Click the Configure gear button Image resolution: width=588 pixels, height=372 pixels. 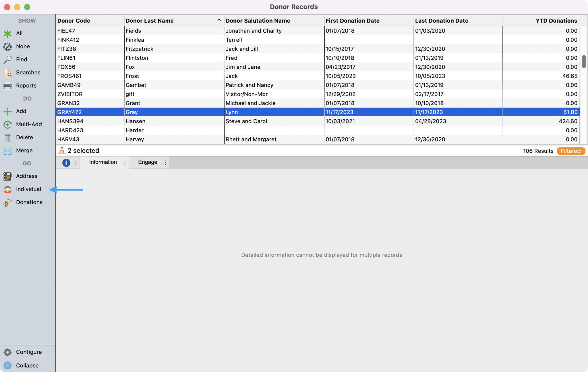point(7,352)
